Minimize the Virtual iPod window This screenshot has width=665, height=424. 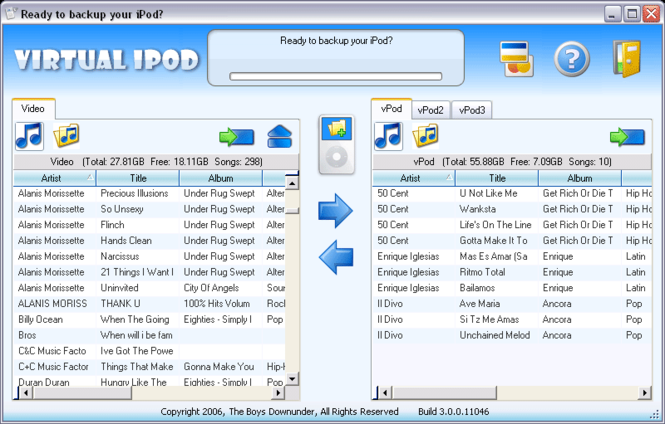coord(612,14)
